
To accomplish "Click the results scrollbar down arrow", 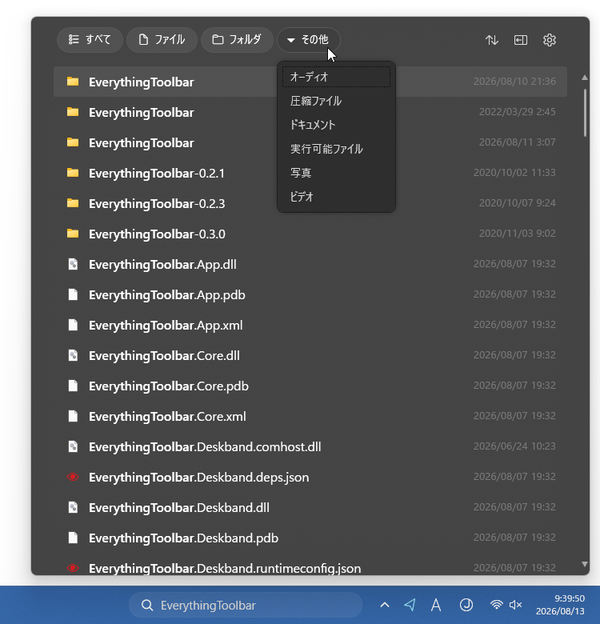I will click(584, 564).
